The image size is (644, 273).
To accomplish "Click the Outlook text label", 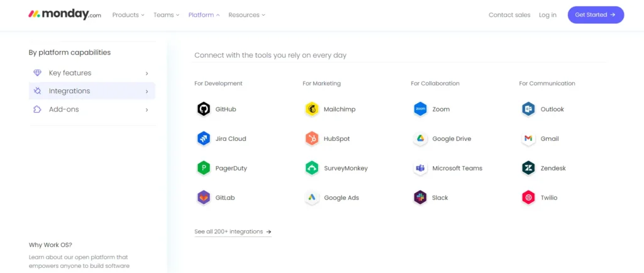I will pyautogui.click(x=552, y=109).
